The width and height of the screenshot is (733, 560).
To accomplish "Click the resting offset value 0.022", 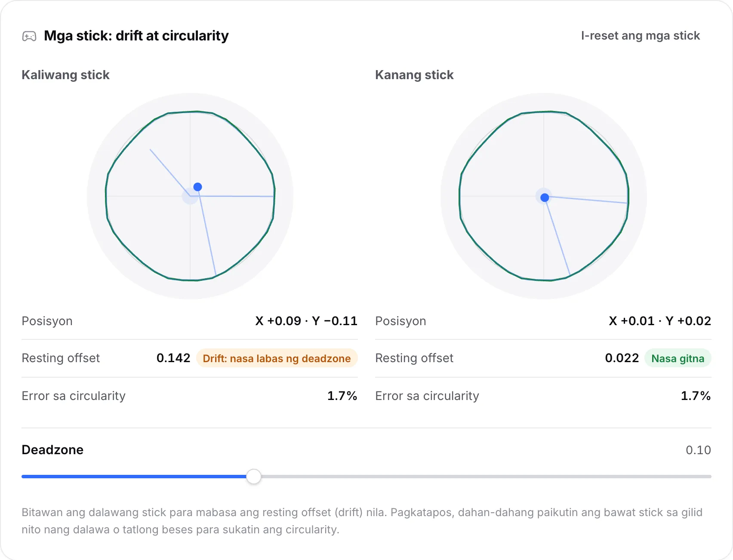I will pos(622,358).
